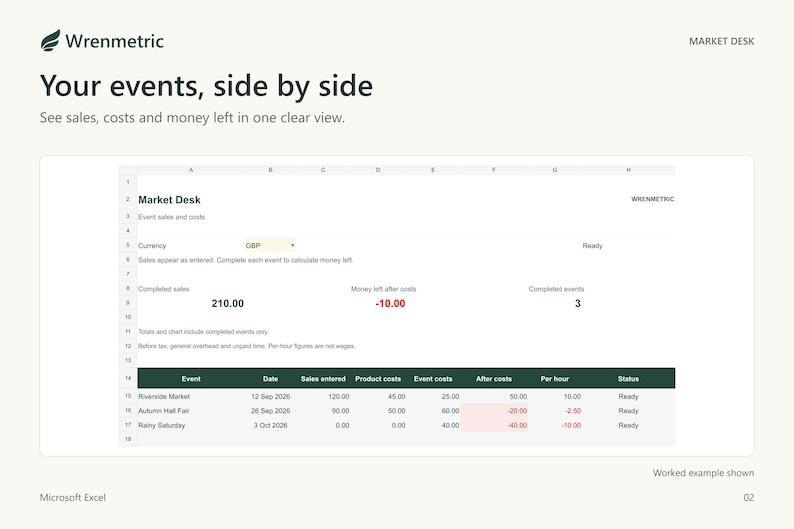Select Autumn Hall Fair sales entered 90.00
794x529 pixels.
(x=323, y=411)
